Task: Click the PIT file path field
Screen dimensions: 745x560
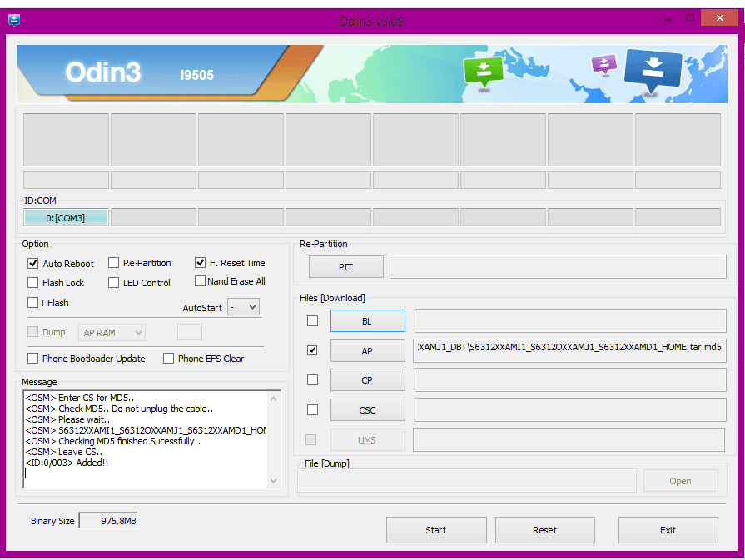Action: point(558,266)
